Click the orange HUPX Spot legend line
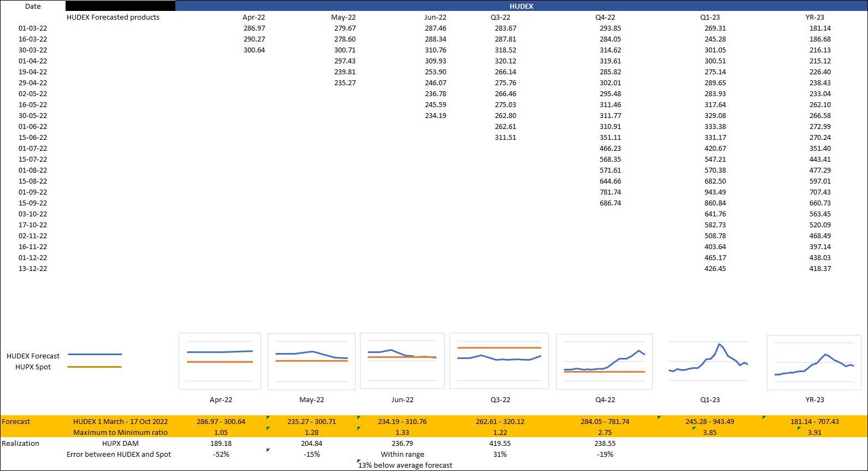 coord(95,367)
